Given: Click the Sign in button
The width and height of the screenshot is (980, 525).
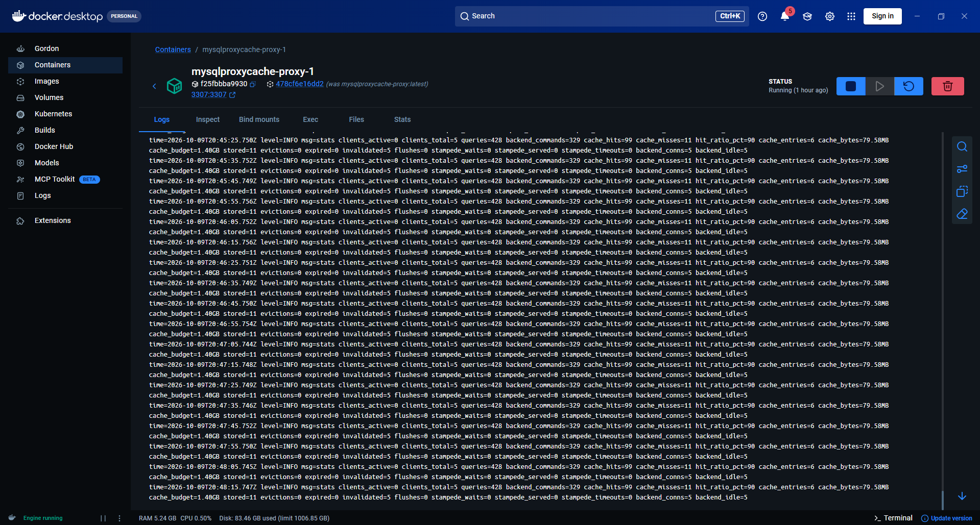Looking at the screenshot, I should (x=882, y=16).
